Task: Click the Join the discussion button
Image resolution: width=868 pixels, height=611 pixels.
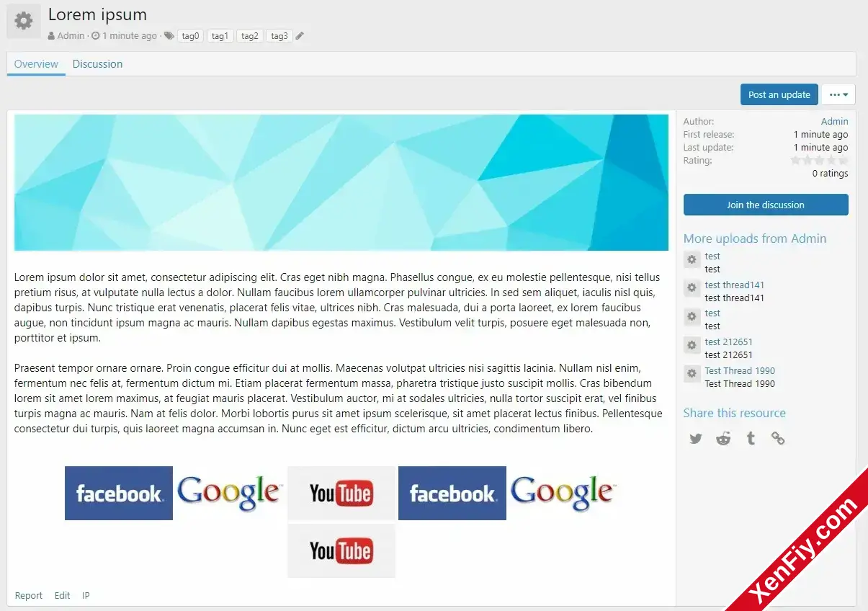Action: pos(766,205)
